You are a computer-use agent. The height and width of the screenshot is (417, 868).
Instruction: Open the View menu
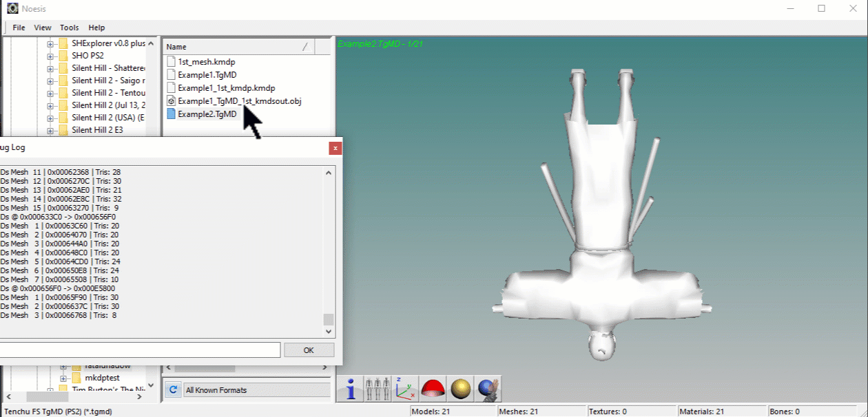coord(43,28)
